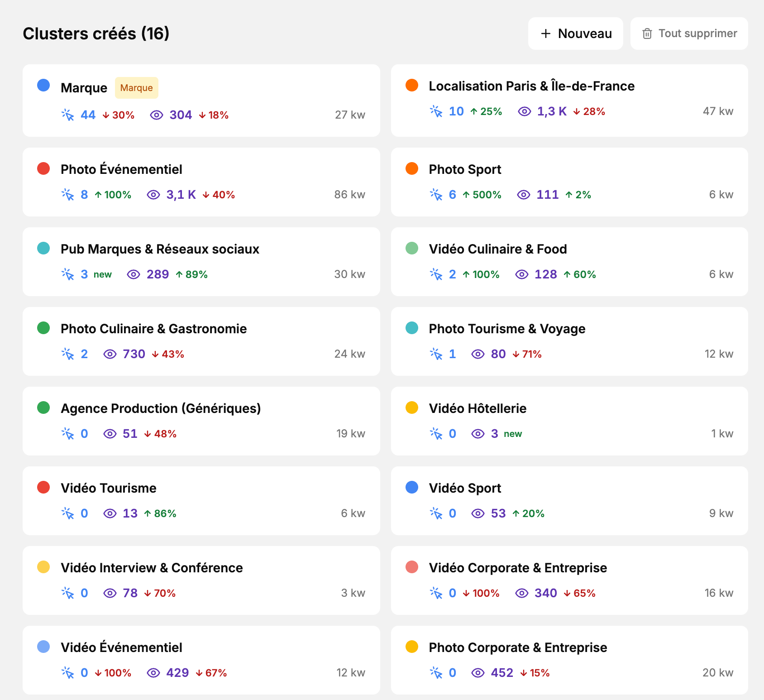Image resolution: width=764 pixels, height=700 pixels.
Task: Click the clicks icon in Marque card
Action: click(68, 115)
